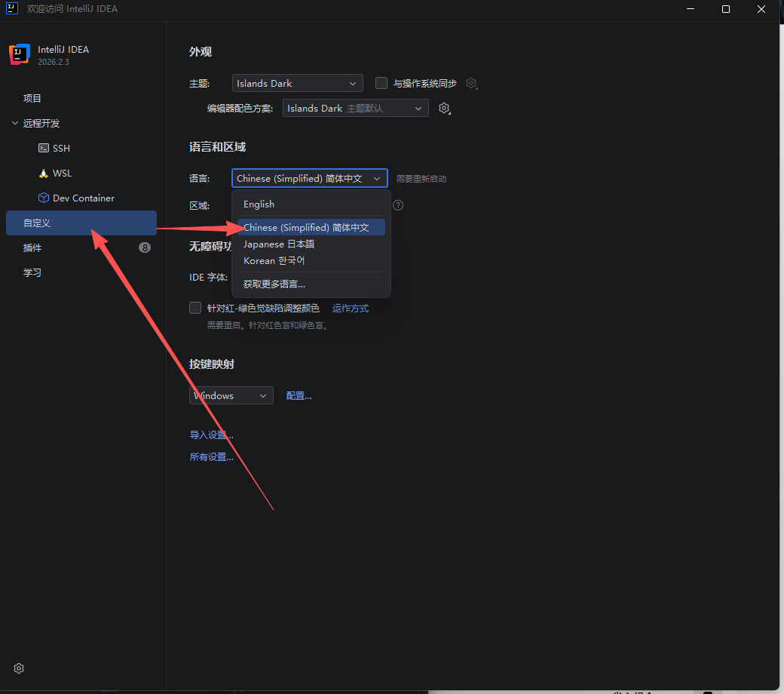The image size is (784, 694).
Task: Open the Islands Dark theme dropdown
Action: (298, 83)
